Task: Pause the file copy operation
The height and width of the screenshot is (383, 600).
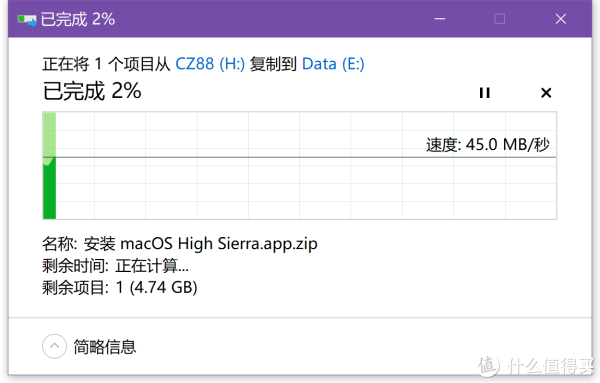Action: (484, 93)
